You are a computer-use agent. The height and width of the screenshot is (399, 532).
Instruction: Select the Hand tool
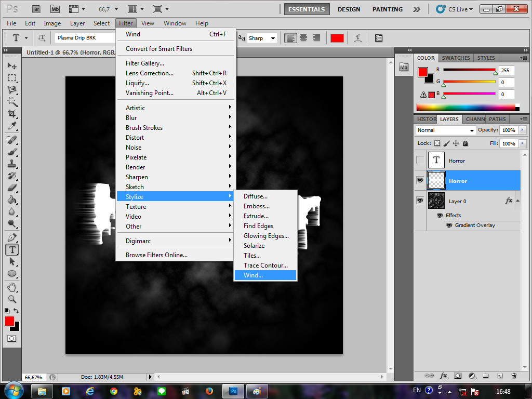click(x=12, y=287)
